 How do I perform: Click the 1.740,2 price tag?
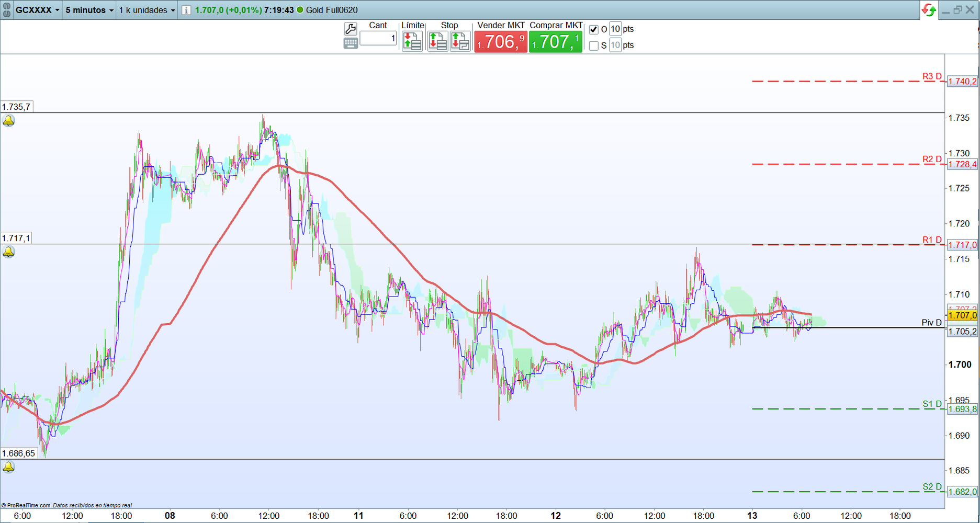963,82
